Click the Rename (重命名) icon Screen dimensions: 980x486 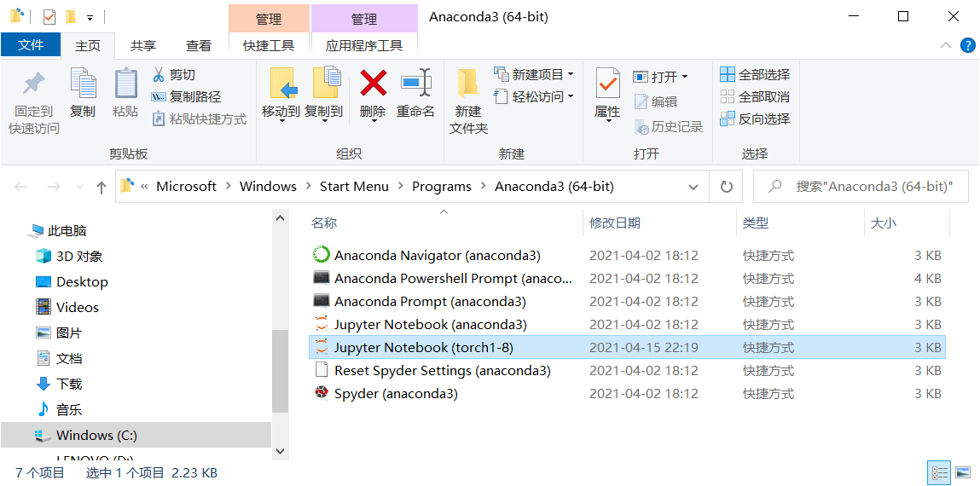tap(415, 83)
